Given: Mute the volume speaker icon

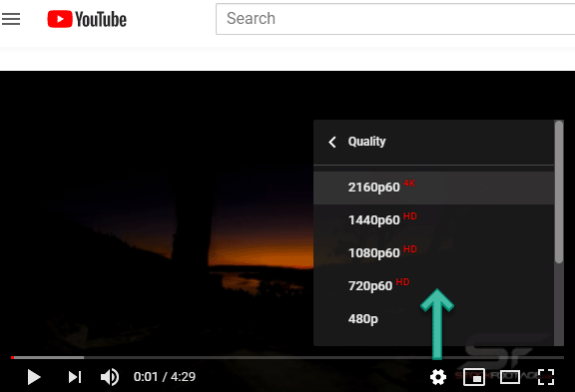Looking at the screenshot, I should pos(110,377).
